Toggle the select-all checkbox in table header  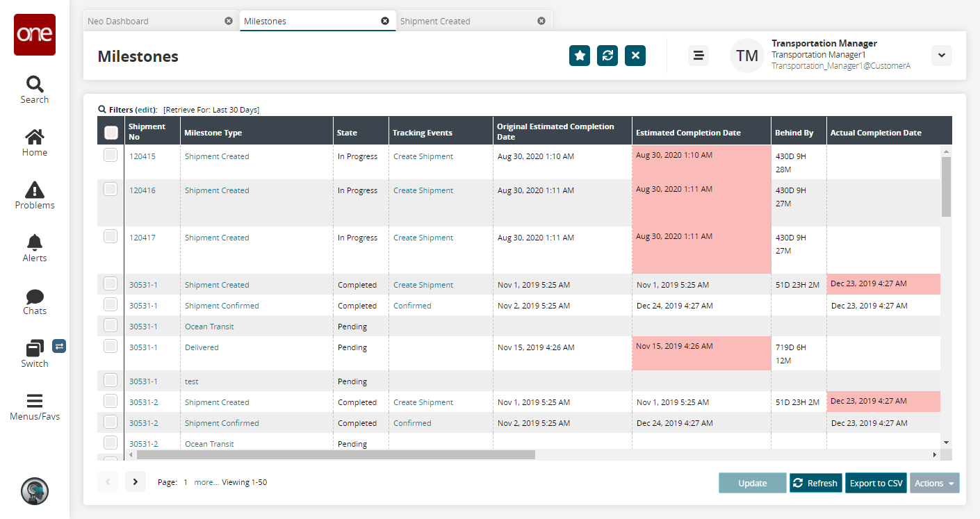111,133
